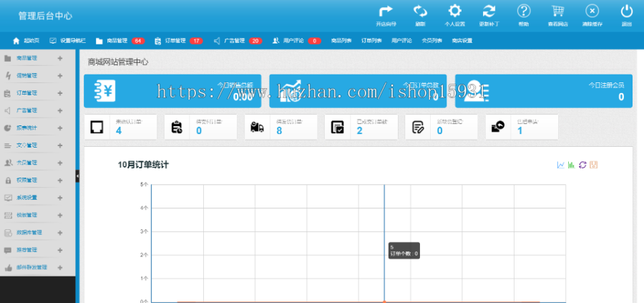This screenshot has height=303, width=644.
Task: Open the 未确认订单 tile showing 4
Action: (x=120, y=127)
